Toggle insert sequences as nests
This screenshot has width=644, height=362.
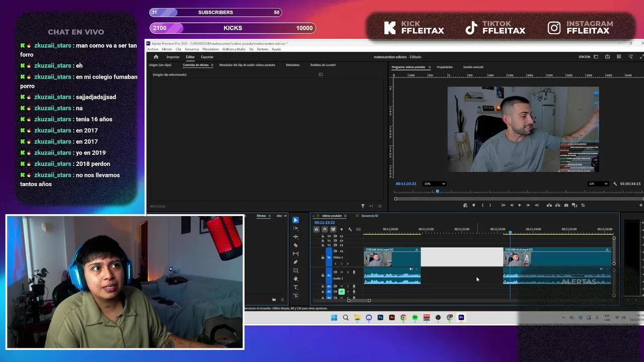click(316, 229)
